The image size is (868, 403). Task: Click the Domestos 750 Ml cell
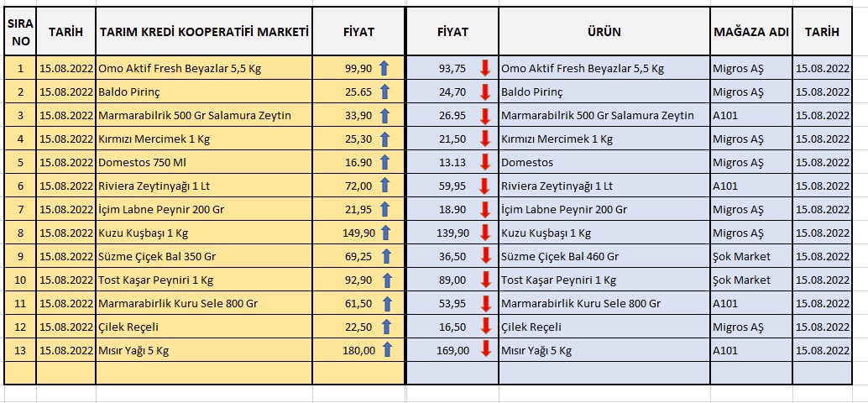coord(204,162)
